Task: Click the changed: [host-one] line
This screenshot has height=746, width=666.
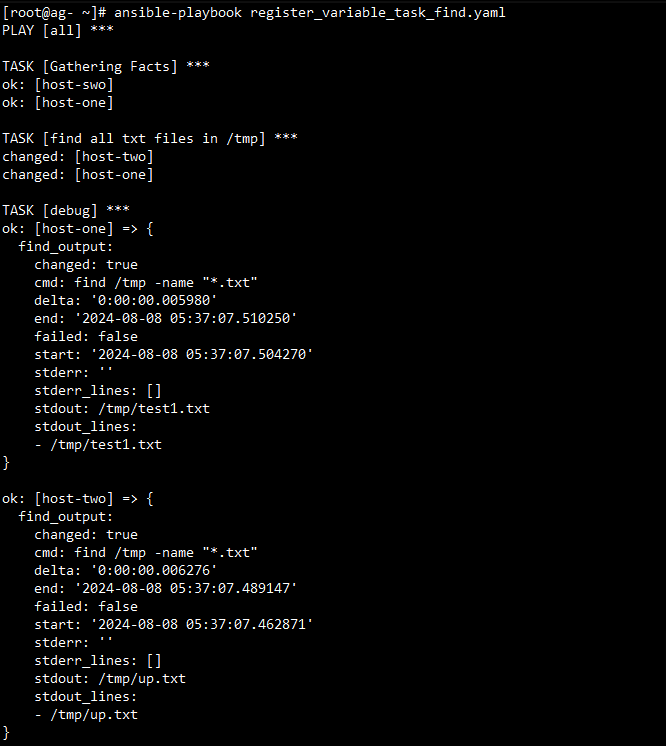Action: point(78,175)
